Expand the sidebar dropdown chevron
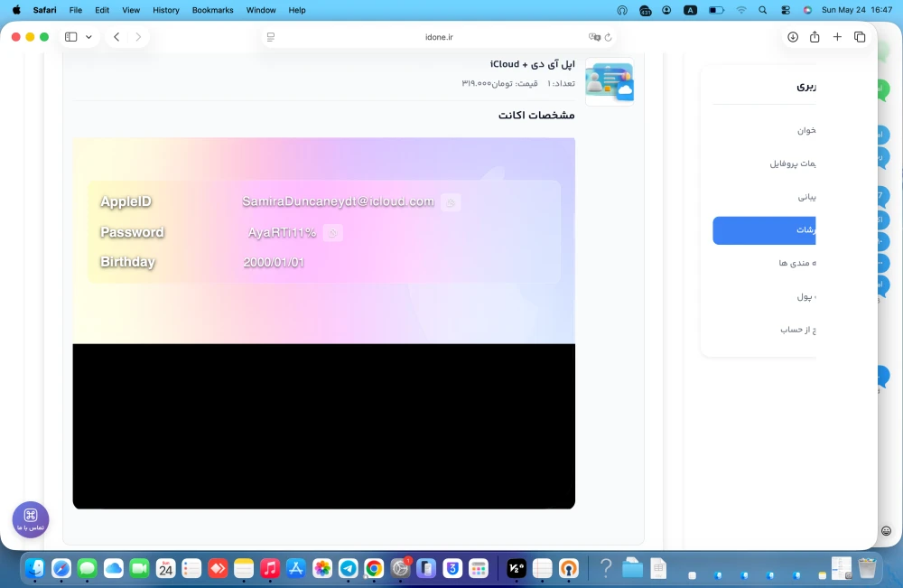 [88, 37]
